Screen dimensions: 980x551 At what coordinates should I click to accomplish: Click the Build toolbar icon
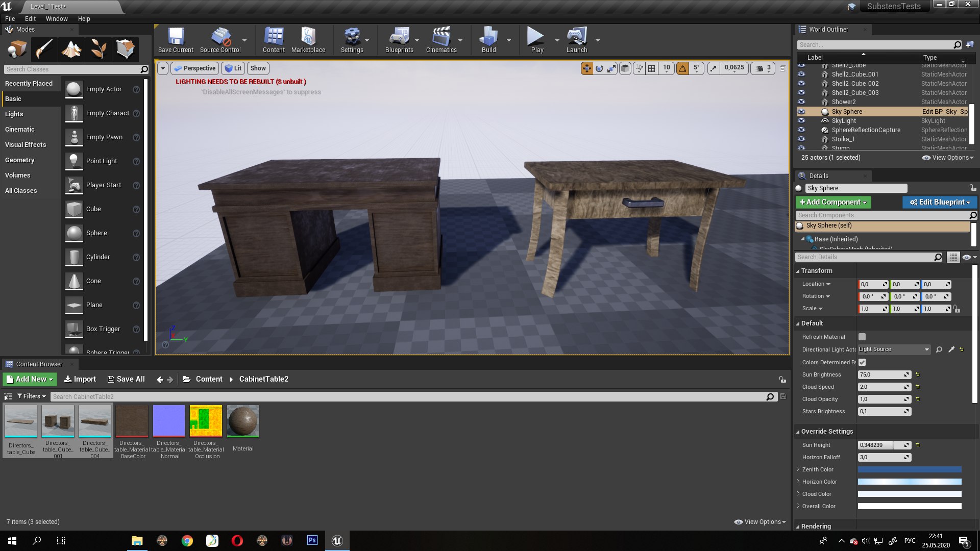coord(488,40)
